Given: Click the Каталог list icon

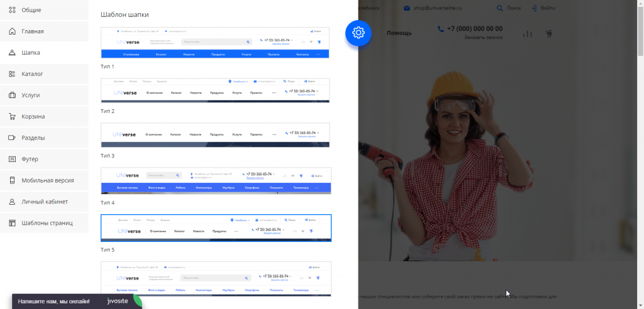Looking at the screenshot, I should 13,74.
